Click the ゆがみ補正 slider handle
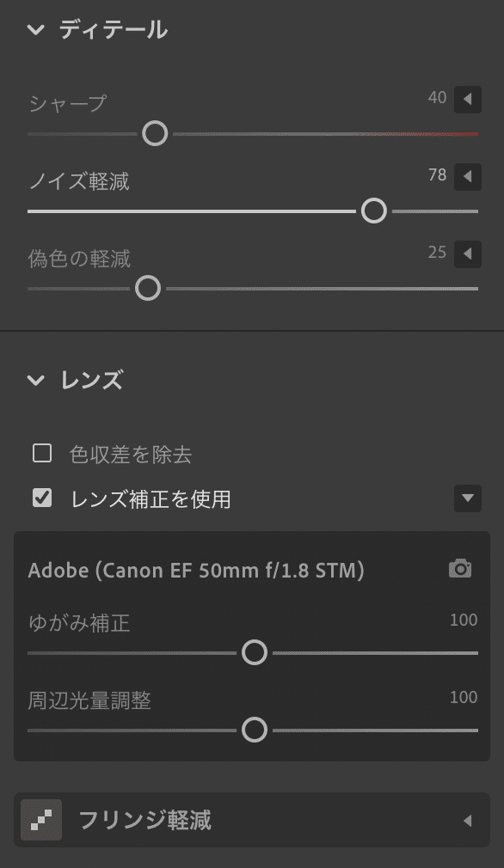Screen dimensions: 504x868 tap(254, 653)
